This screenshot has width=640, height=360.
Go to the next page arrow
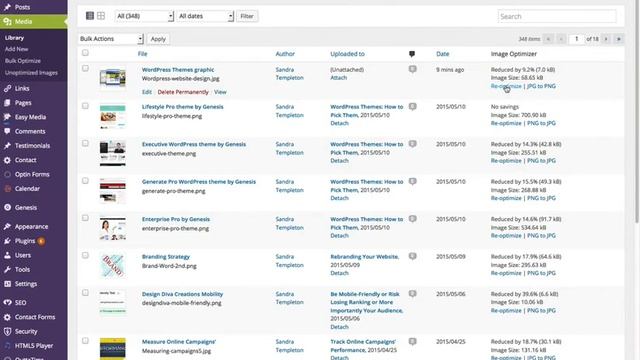(x=606, y=39)
